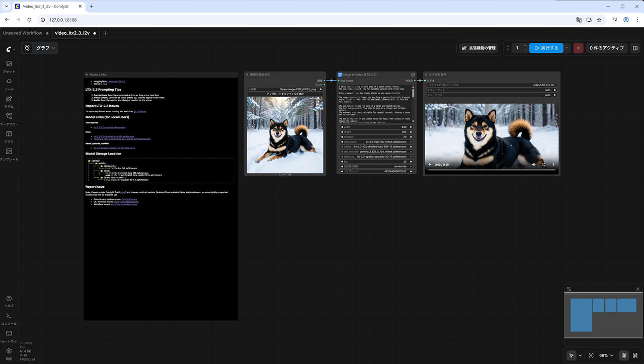Open the 66% zoom level dropdown
644x364 pixels.
(x=606, y=355)
